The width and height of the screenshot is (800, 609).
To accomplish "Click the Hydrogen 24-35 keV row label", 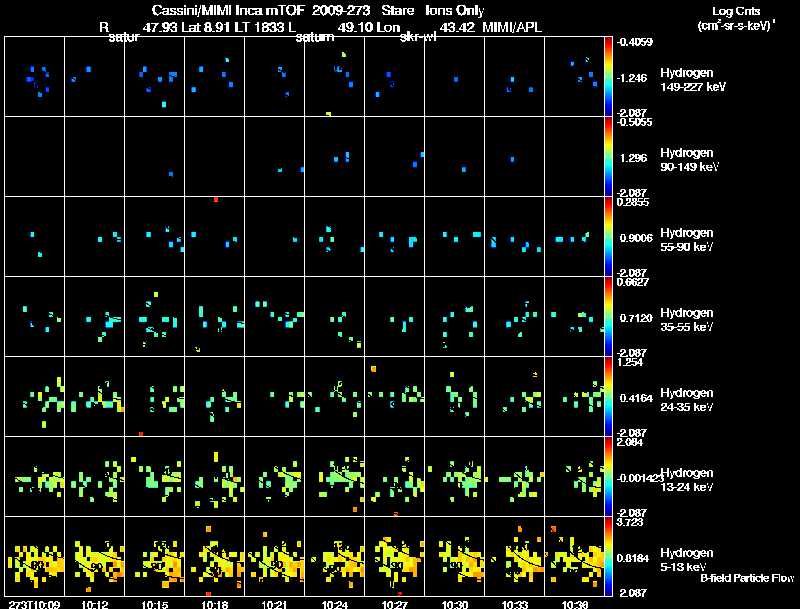I will click(x=687, y=400).
